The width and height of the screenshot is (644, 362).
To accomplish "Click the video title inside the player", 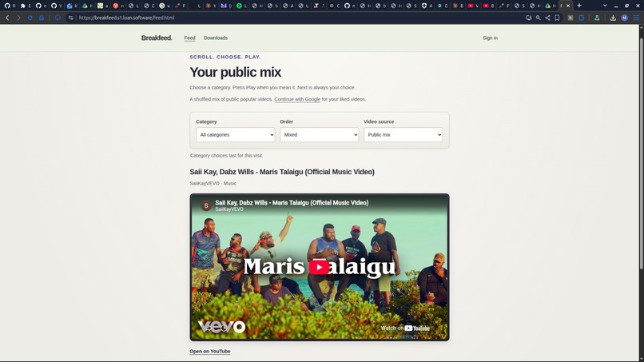I will click(292, 202).
